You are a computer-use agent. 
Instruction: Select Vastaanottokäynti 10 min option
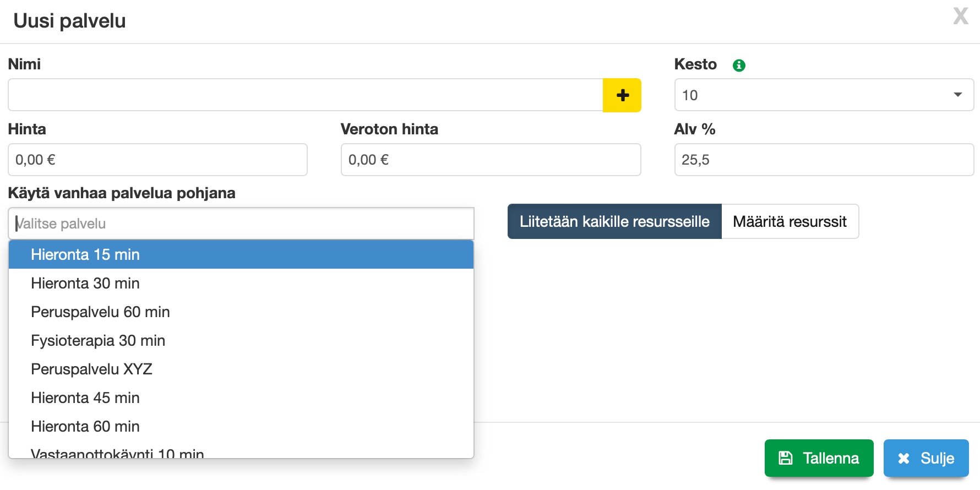click(x=241, y=453)
